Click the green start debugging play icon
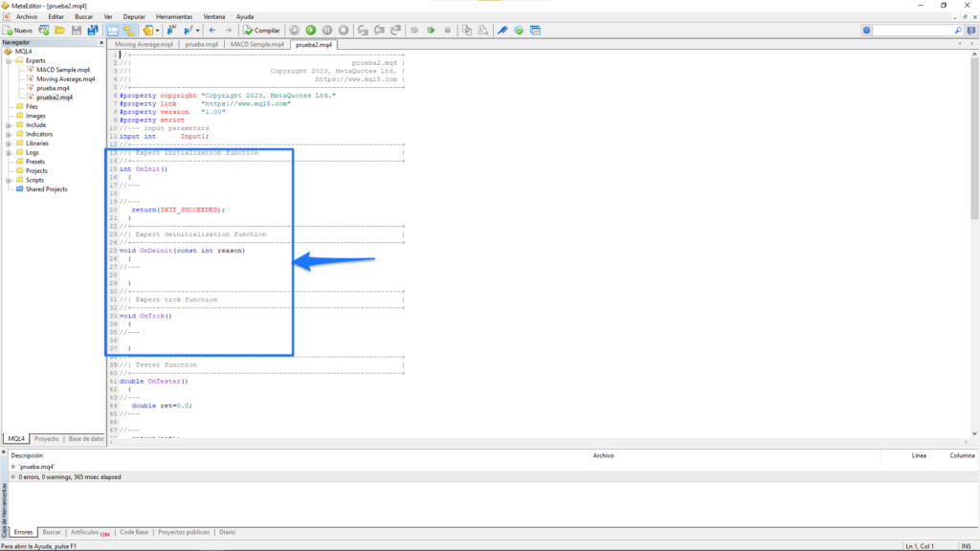The image size is (980, 551). [x=311, y=30]
